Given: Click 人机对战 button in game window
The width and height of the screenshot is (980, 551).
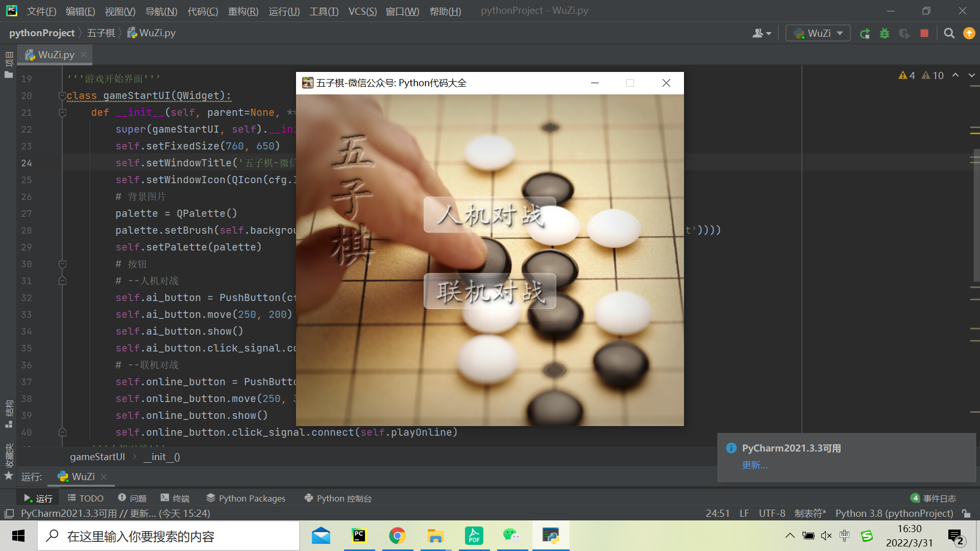Looking at the screenshot, I should point(489,216).
